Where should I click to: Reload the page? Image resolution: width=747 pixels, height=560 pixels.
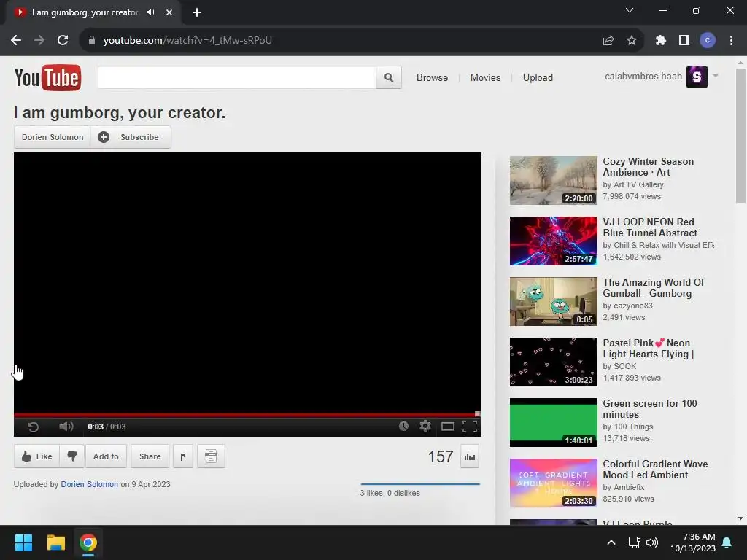pyautogui.click(x=63, y=41)
